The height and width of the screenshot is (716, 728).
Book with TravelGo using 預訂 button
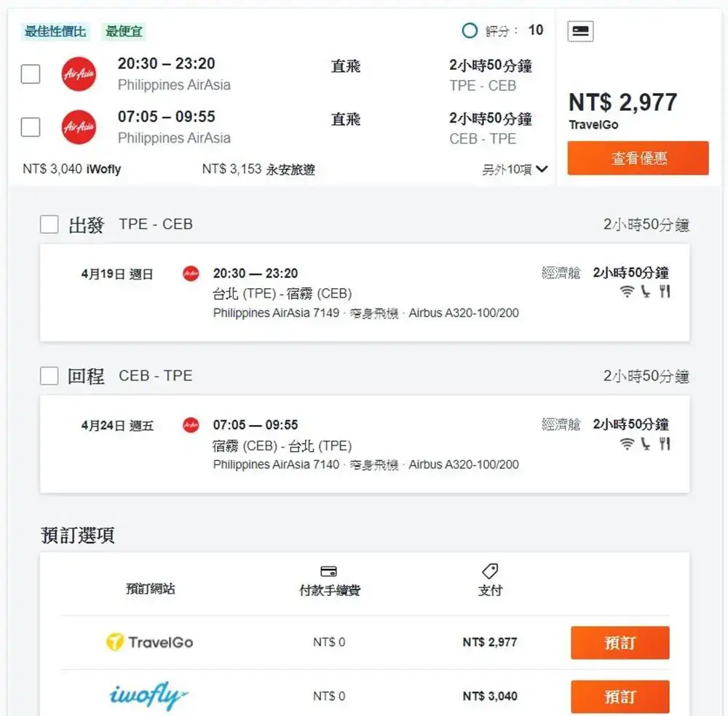(620, 643)
